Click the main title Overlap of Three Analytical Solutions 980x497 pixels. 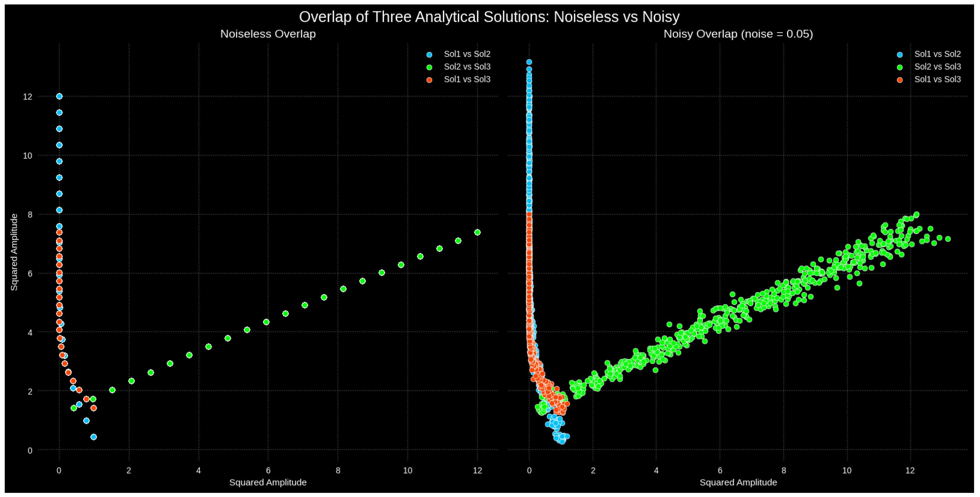pos(489,17)
